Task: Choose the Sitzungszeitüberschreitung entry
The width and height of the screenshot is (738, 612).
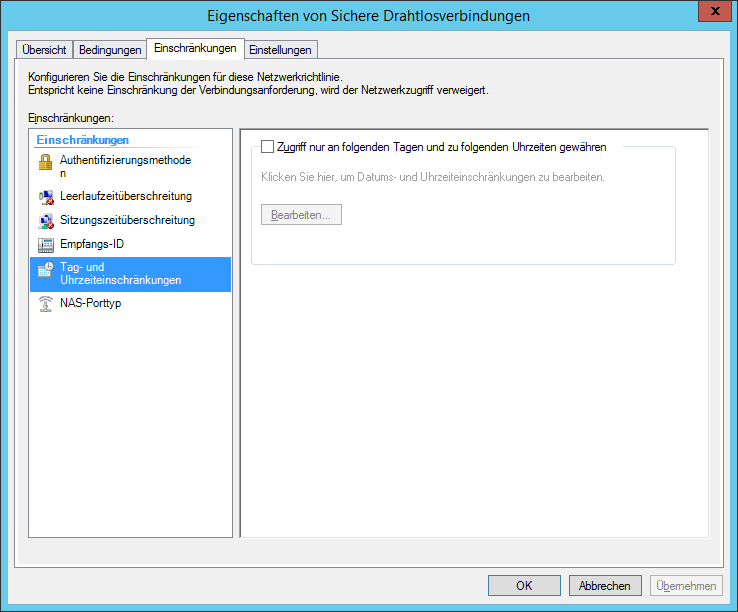Action: point(130,220)
